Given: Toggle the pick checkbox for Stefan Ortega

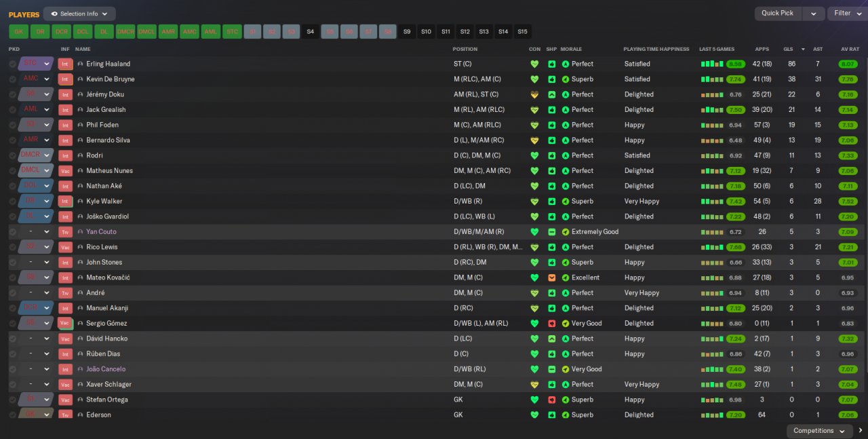Looking at the screenshot, I should click(x=13, y=400).
